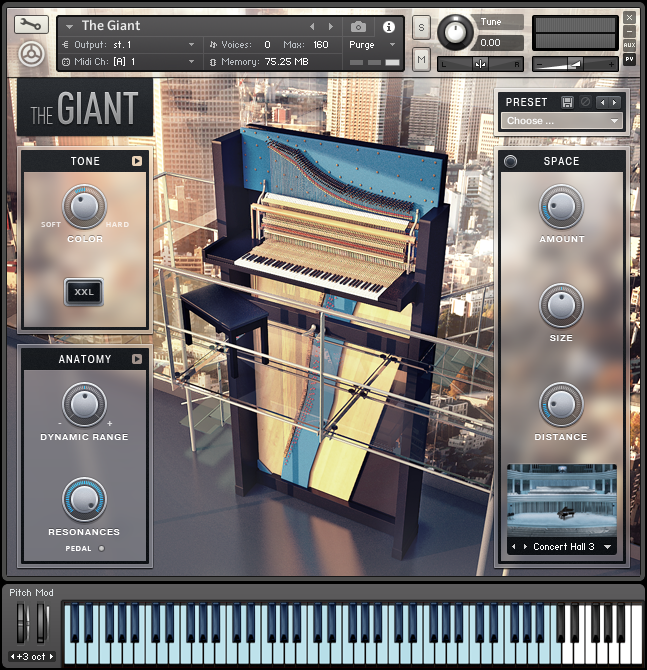The height and width of the screenshot is (670, 647).
Task: Select next reverb room arrow
Action: coord(525,547)
